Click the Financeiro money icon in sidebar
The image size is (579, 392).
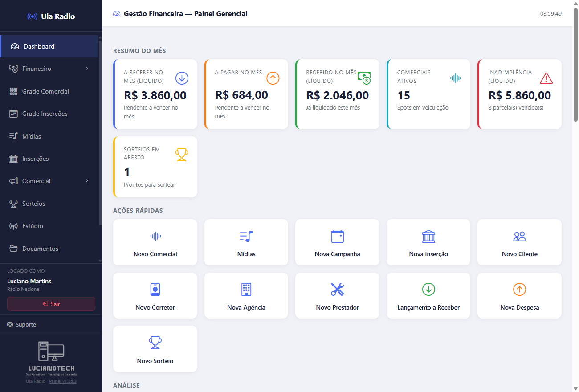tap(13, 69)
